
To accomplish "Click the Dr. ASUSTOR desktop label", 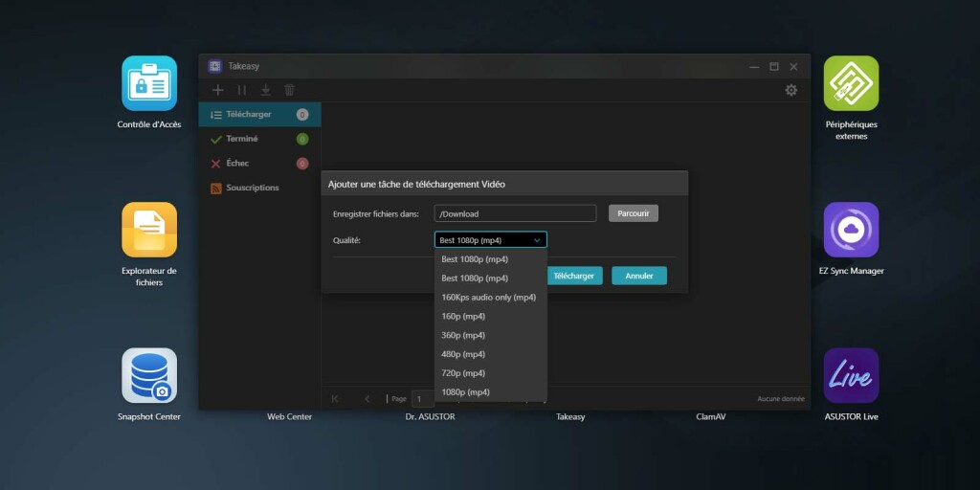I will pyautogui.click(x=430, y=417).
